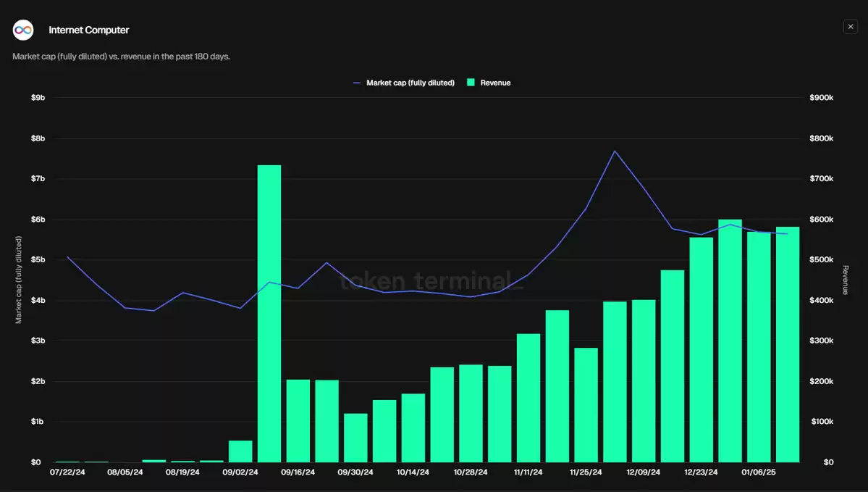The image size is (868, 492).
Task: Click the 09/02/24 date label
Action: tap(240, 472)
